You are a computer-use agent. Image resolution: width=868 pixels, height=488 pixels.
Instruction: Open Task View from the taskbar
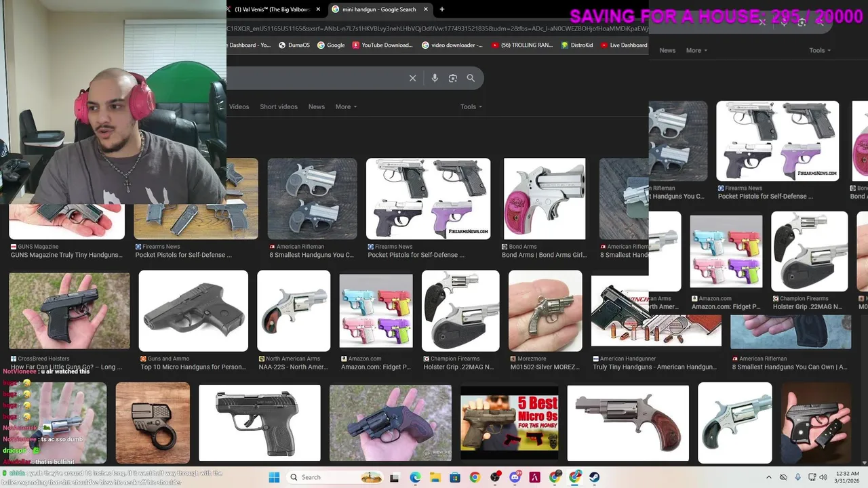tap(394, 477)
